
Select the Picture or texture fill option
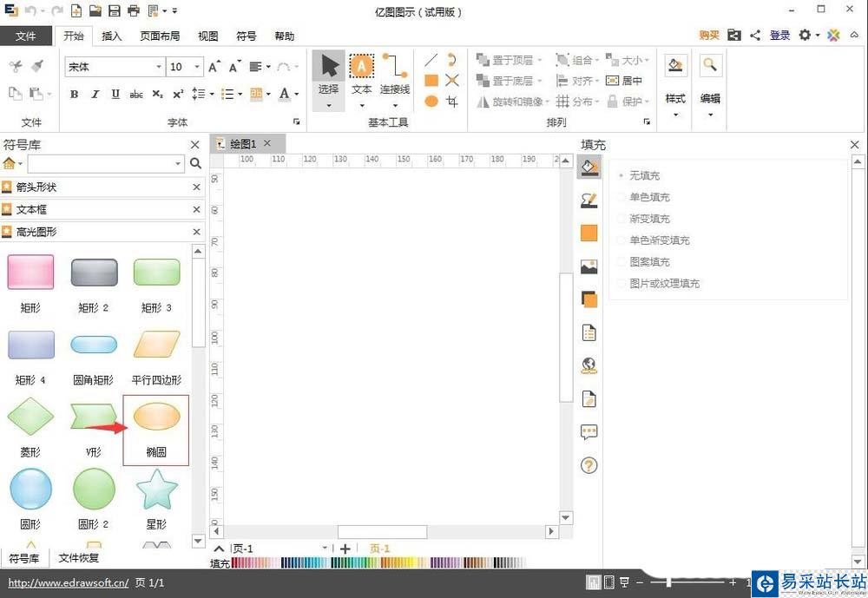(658, 284)
